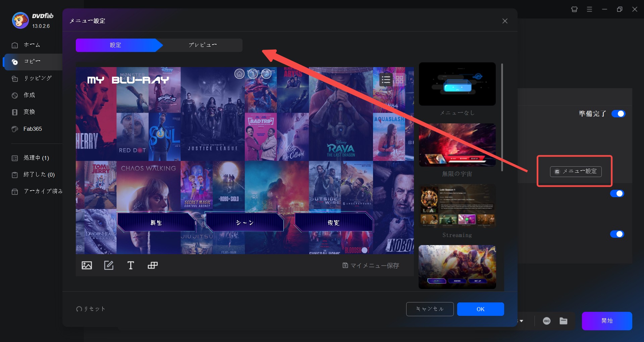Open the background image picker icon
This screenshot has width=644, height=342.
coord(87,265)
